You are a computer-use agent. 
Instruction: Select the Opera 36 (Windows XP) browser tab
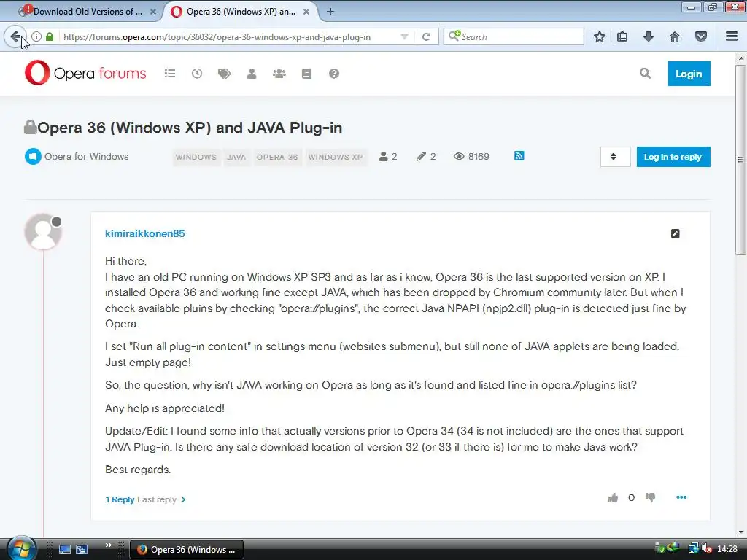click(x=239, y=12)
